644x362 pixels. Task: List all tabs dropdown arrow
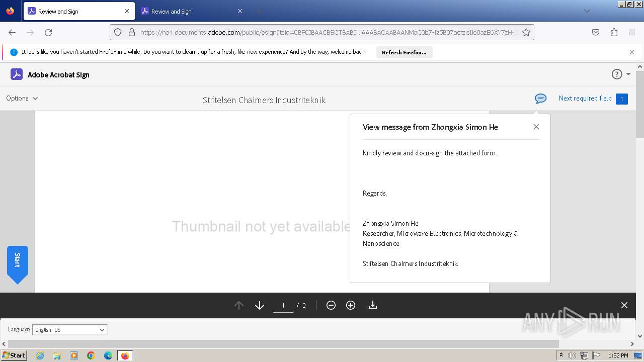(x=587, y=11)
